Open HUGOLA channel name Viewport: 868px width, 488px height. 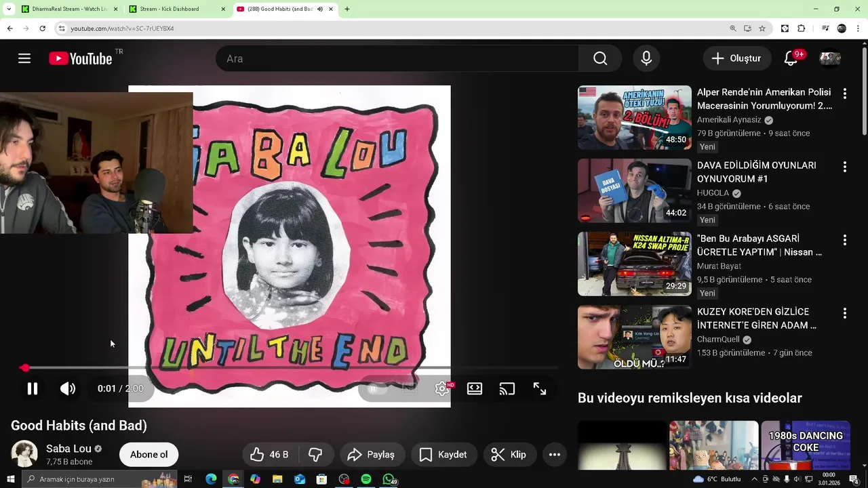(x=713, y=193)
